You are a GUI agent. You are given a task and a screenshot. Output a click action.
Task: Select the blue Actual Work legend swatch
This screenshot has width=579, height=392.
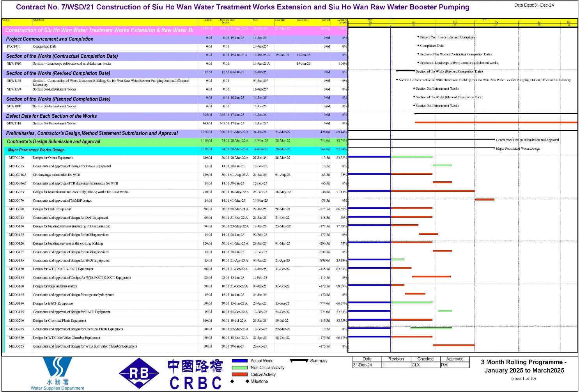[240, 361]
